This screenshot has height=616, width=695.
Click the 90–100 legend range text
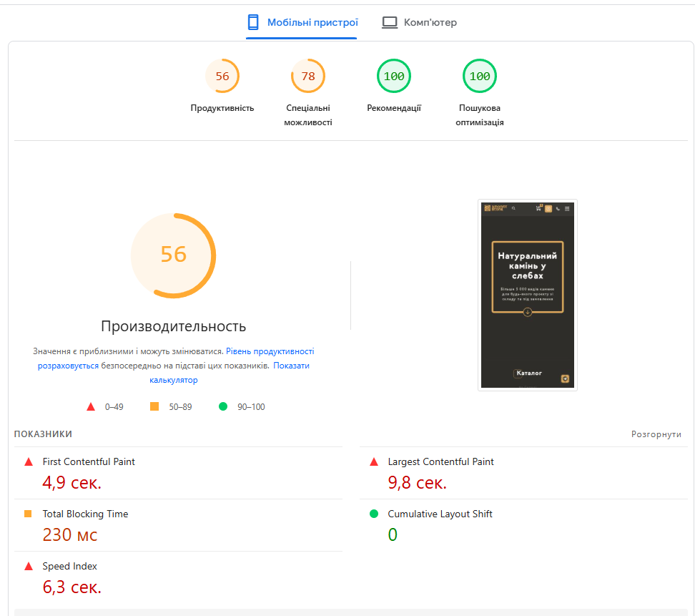point(251,406)
